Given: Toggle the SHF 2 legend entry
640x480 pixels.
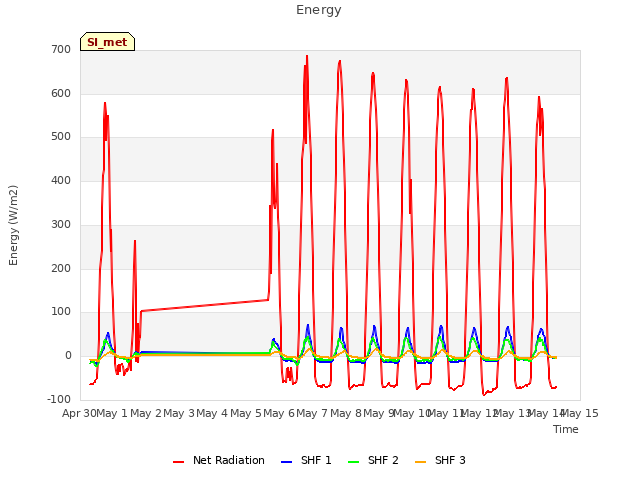Looking at the screenshot, I should 373,460.
